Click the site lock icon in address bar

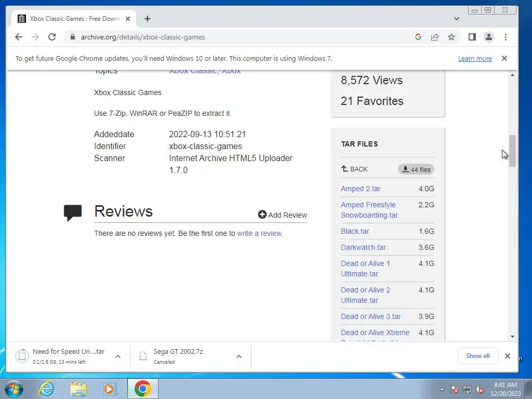point(72,37)
